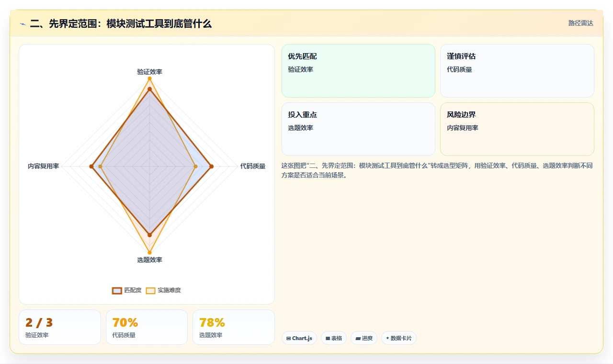The image size is (613, 364).
Task: Click the 实施难度 legend color box
Action: 150,290
